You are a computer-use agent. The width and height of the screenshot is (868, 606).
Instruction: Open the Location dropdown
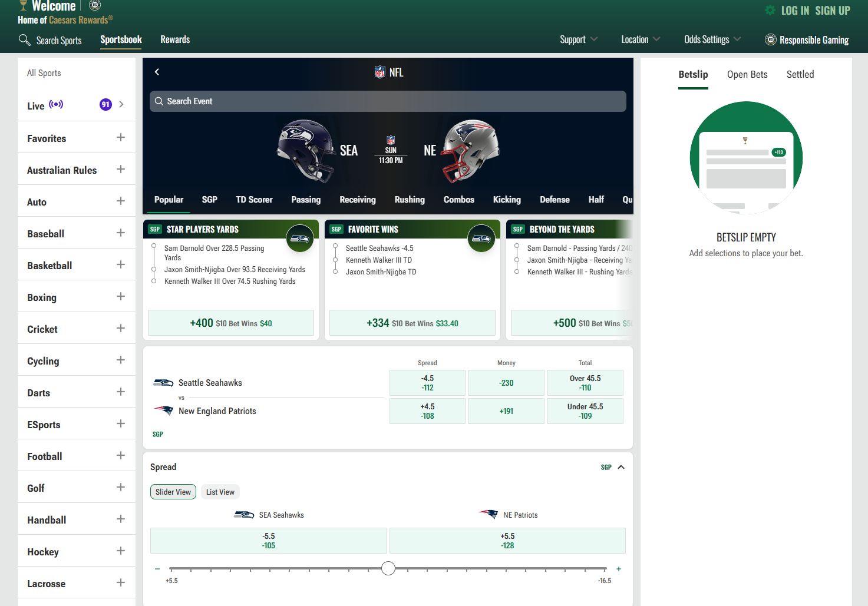641,39
